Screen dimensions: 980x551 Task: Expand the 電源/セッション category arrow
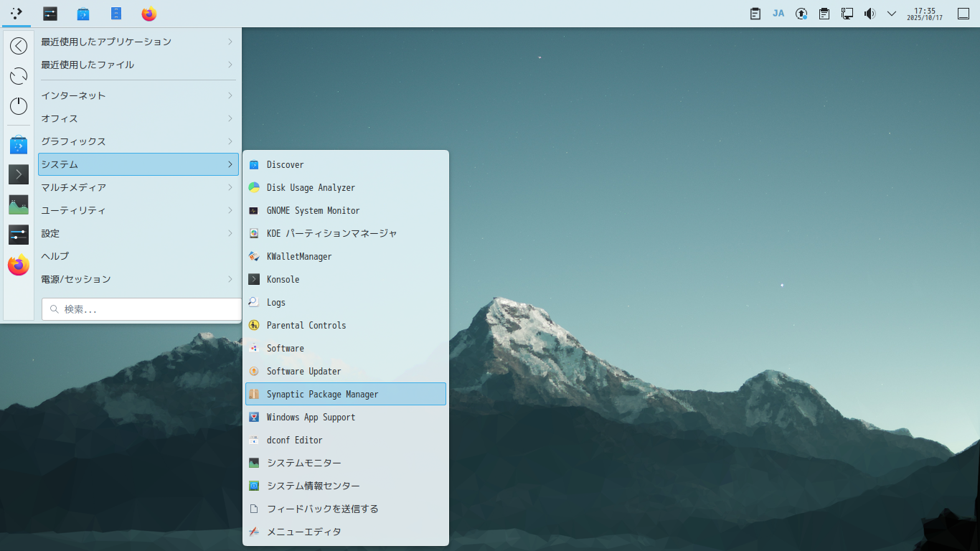click(230, 279)
